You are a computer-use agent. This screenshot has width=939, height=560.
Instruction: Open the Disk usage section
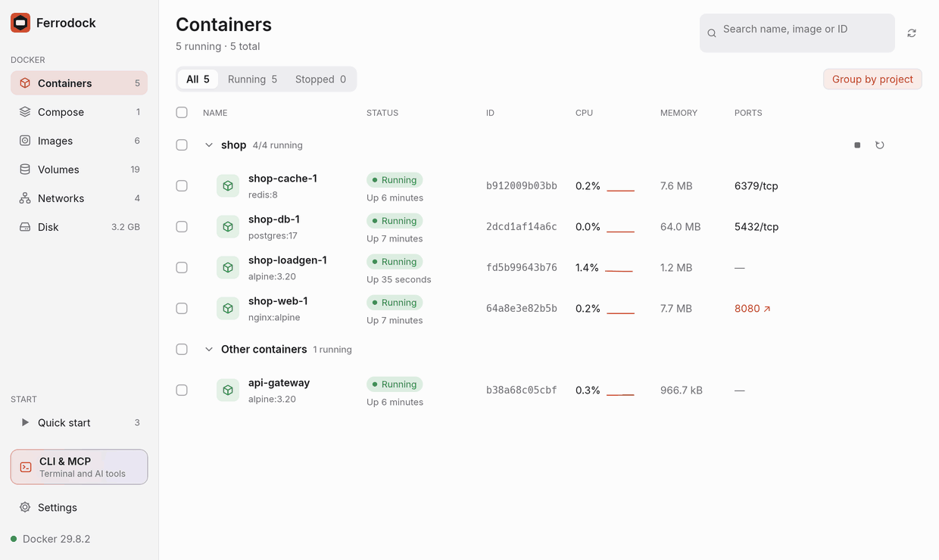tap(79, 227)
